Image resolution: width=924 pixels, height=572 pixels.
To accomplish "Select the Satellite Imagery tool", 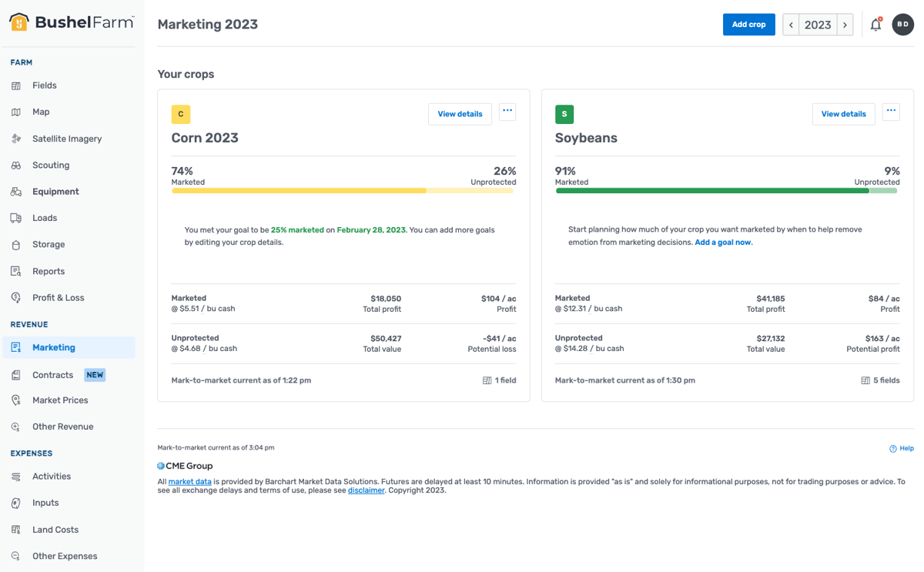I will coord(66,138).
